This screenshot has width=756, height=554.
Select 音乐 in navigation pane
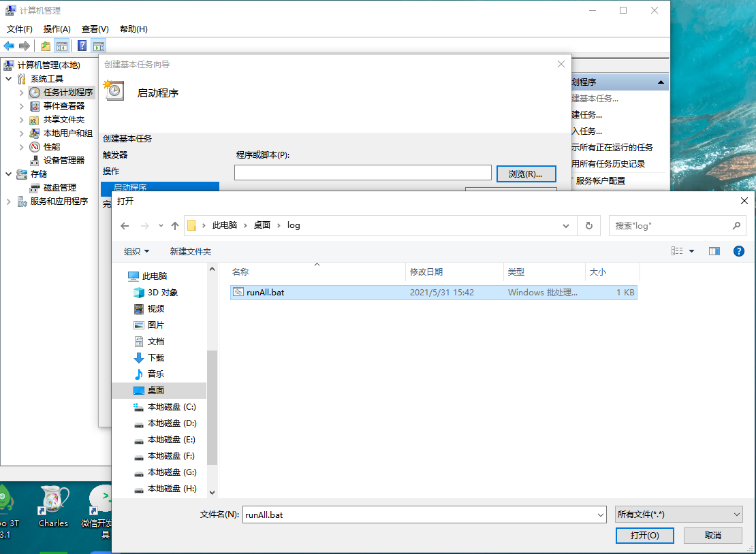click(x=156, y=374)
